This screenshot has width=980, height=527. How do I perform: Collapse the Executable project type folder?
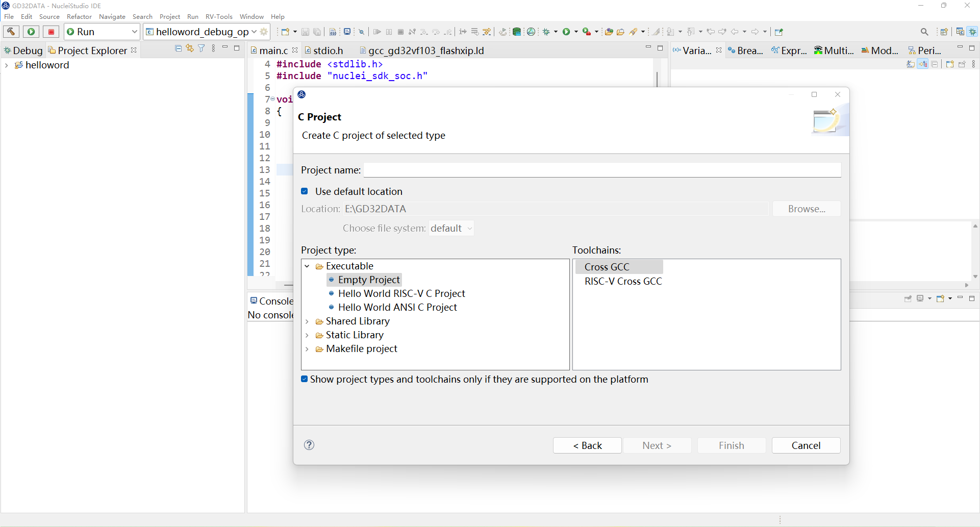(307, 266)
